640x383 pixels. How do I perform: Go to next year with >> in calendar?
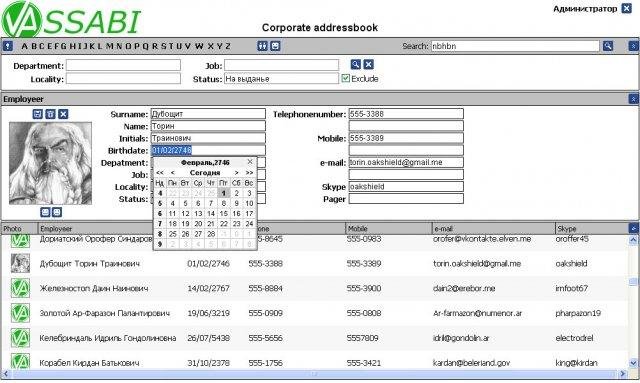coord(249,173)
